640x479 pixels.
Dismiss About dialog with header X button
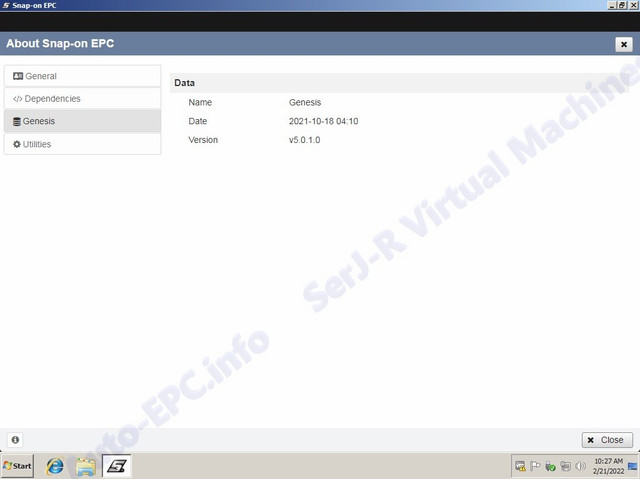624,44
